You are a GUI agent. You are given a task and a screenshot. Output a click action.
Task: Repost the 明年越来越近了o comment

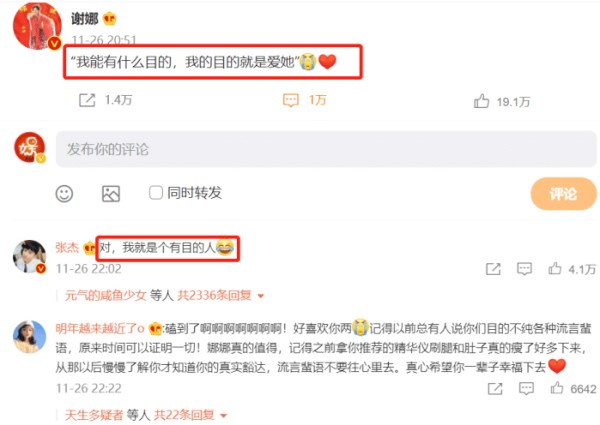point(495,389)
